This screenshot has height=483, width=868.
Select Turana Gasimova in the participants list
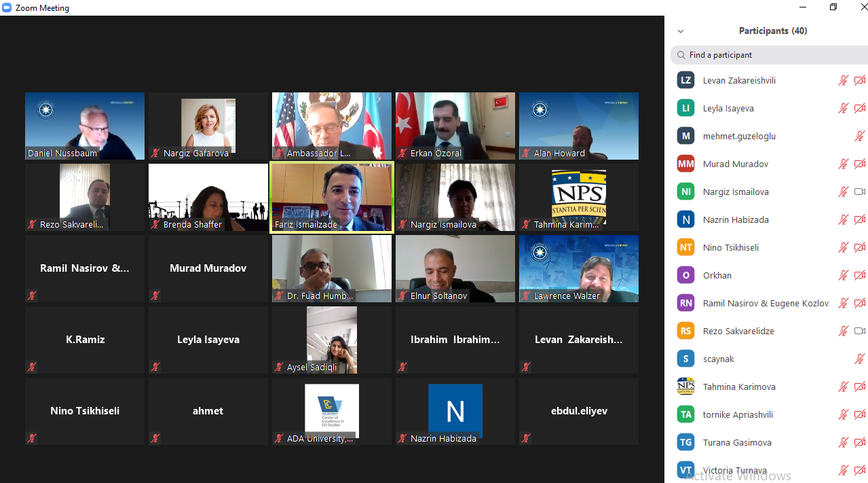click(736, 442)
